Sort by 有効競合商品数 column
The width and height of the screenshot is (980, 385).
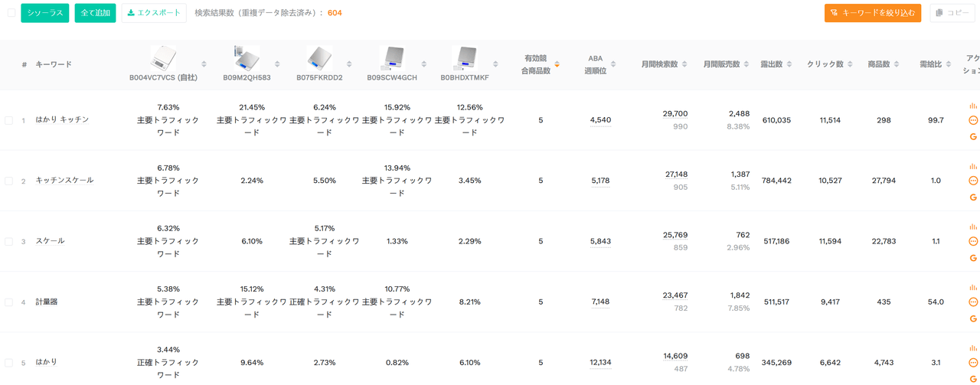(557, 64)
